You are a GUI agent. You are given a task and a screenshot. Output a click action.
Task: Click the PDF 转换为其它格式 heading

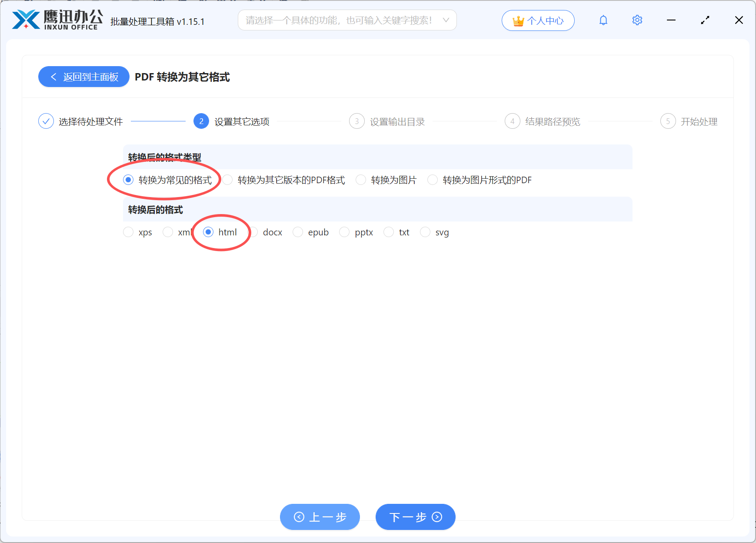click(x=182, y=77)
